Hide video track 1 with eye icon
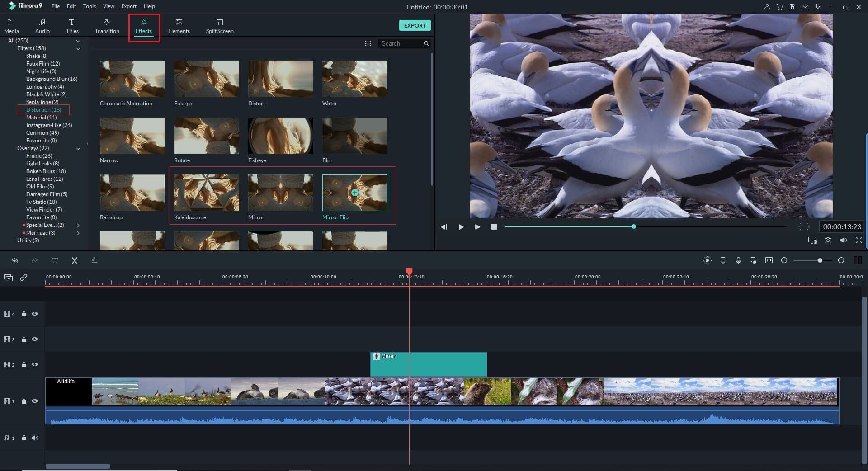868x471 pixels. [35, 401]
